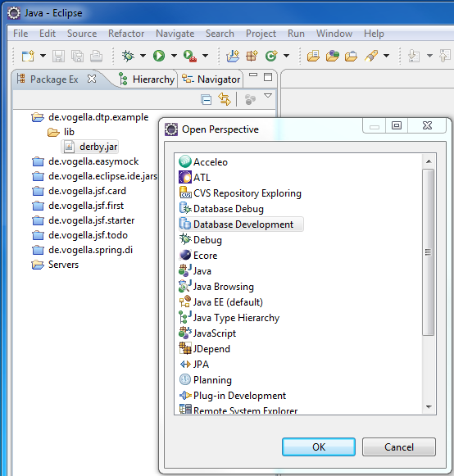Click the green Run button in toolbar

[159, 56]
